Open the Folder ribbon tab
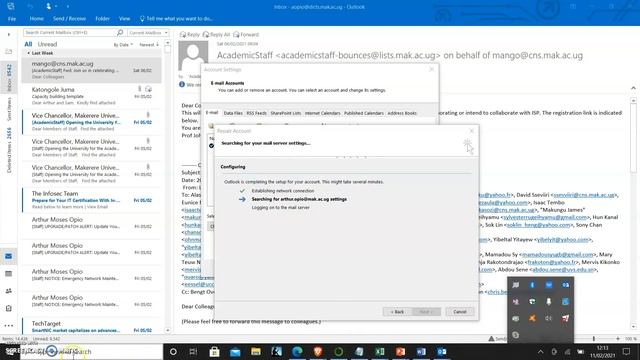The width and height of the screenshot is (640, 360). (102, 19)
